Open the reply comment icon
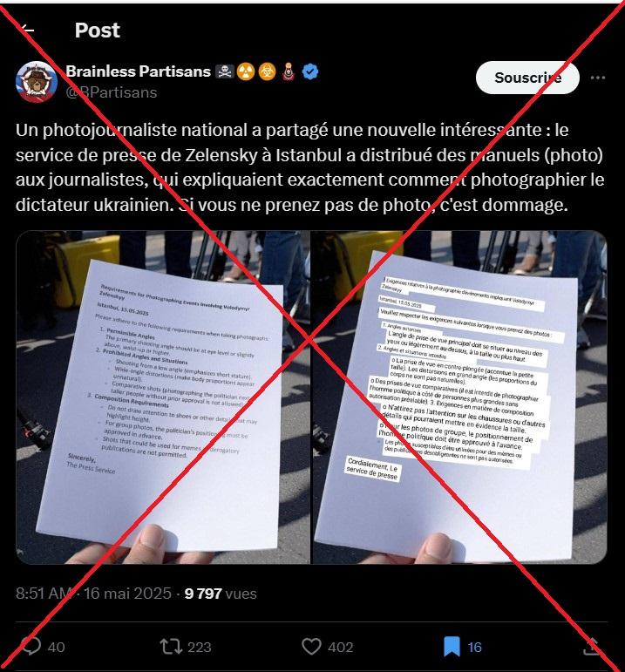Image resolution: width=625 pixels, height=672 pixels. coord(31,646)
